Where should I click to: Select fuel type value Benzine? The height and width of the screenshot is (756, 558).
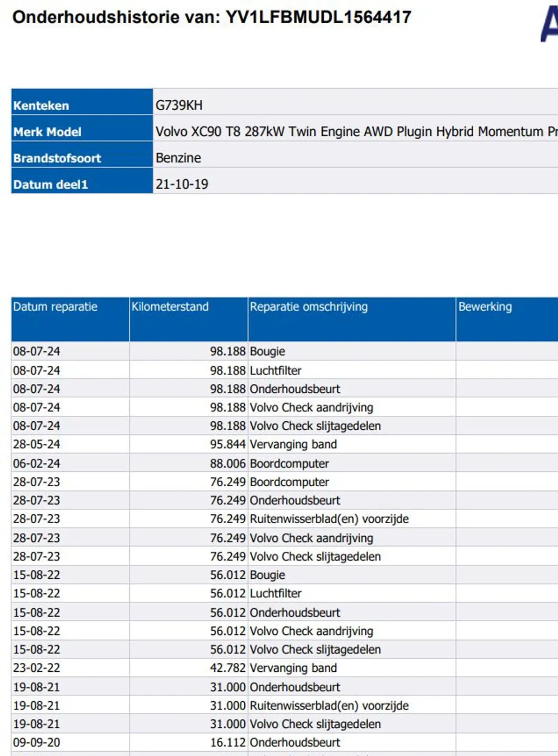click(179, 158)
